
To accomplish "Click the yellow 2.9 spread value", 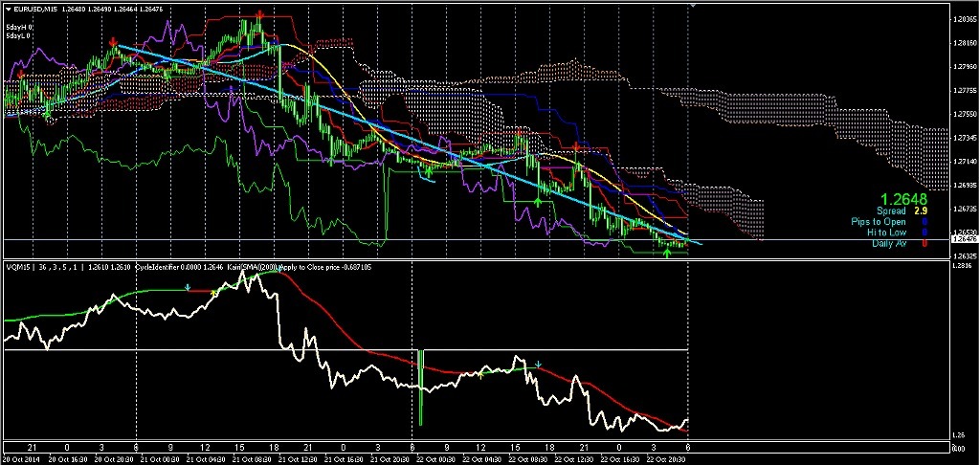I will point(921,211).
